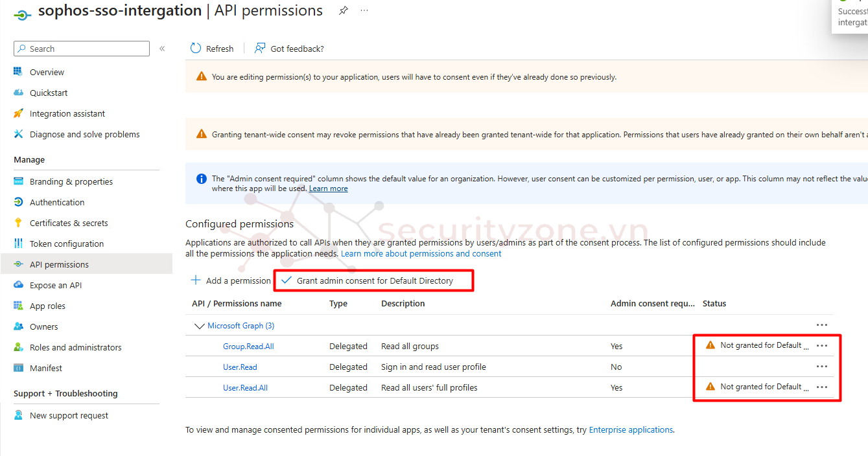Click the Type column header
868x456 pixels.
[338, 303]
